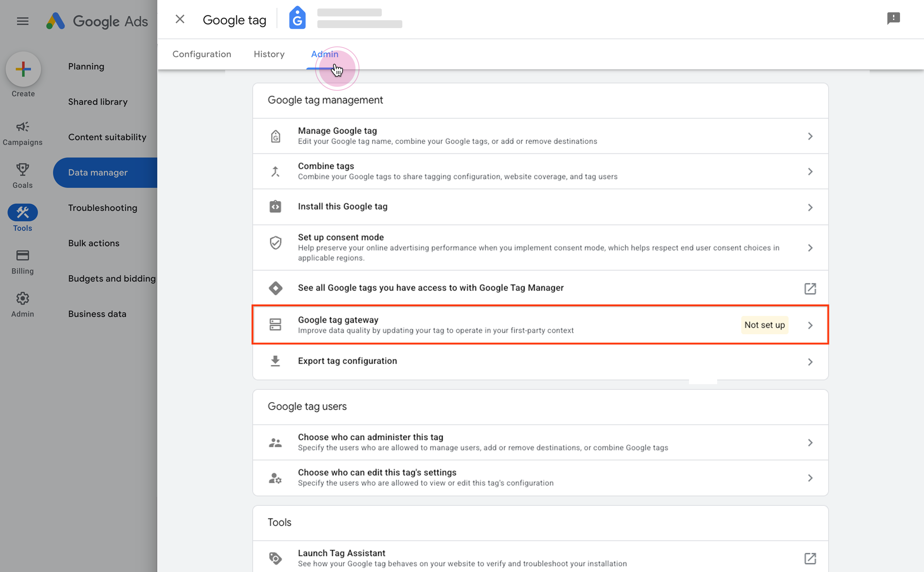Open Shared library menu item
The height and width of the screenshot is (572, 924).
pos(98,102)
